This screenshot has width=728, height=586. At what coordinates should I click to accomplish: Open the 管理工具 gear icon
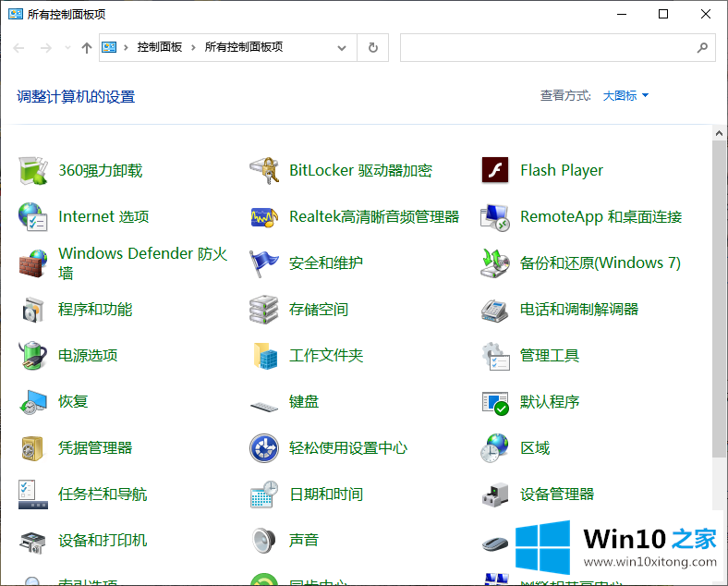pyautogui.click(x=495, y=356)
